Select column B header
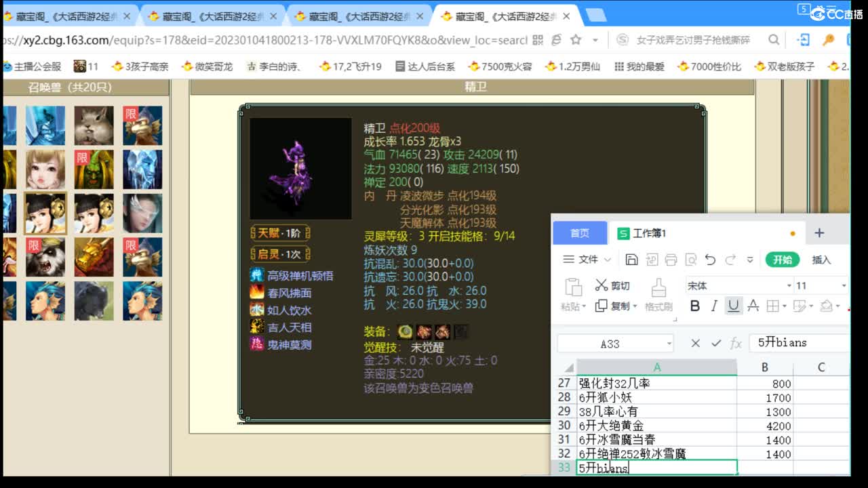 coord(765,367)
